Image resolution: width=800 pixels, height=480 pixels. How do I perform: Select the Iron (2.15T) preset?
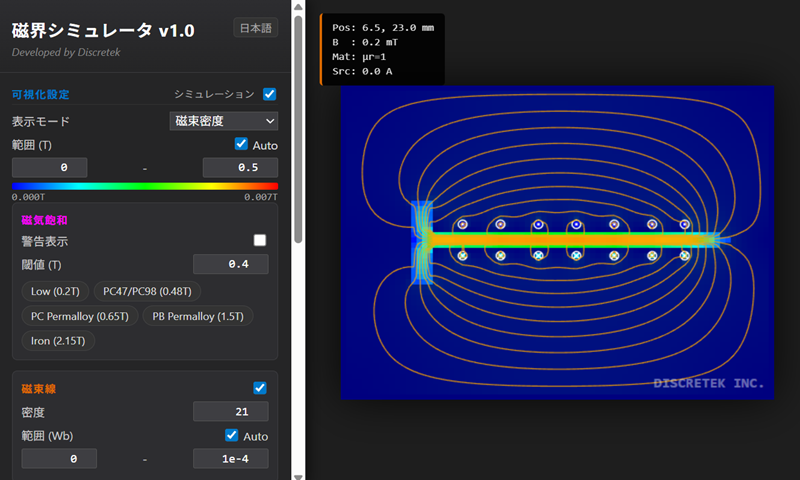(58, 341)
